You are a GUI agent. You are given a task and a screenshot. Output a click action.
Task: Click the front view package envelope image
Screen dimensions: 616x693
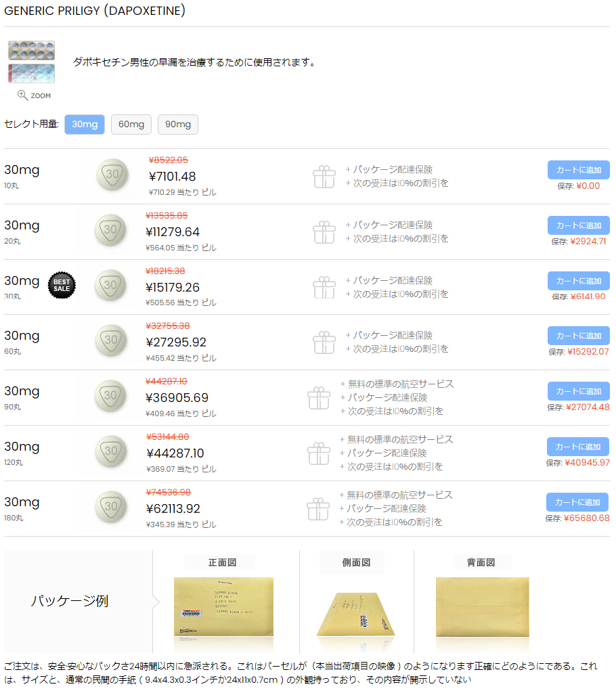(223, 607)
